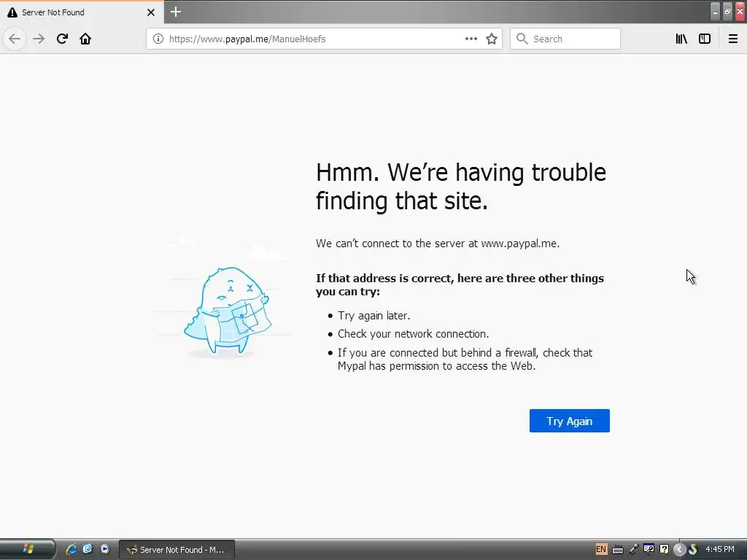Click the speech balloon monitor tray icon
Screen dimensions: 747x560
[x=649, y=550]
